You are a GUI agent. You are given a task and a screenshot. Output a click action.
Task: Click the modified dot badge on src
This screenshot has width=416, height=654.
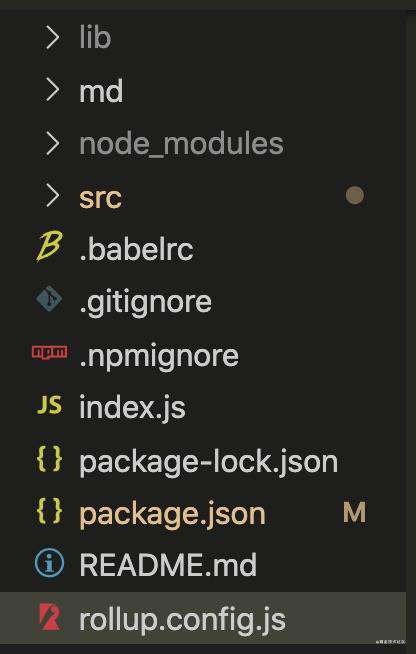coord(355,196)
